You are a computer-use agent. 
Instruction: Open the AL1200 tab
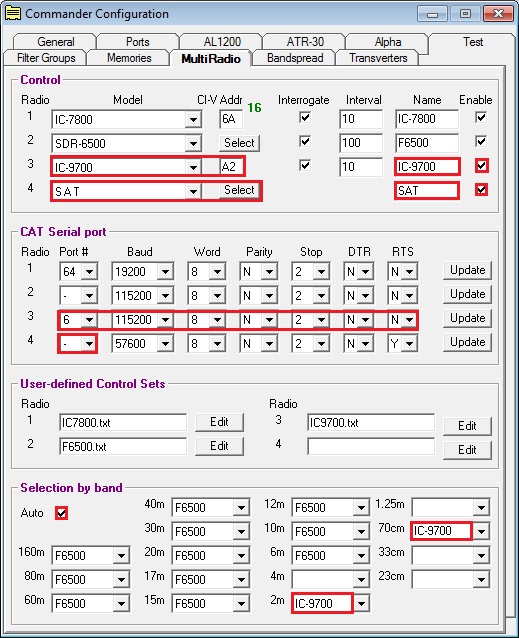click(222, 42)
